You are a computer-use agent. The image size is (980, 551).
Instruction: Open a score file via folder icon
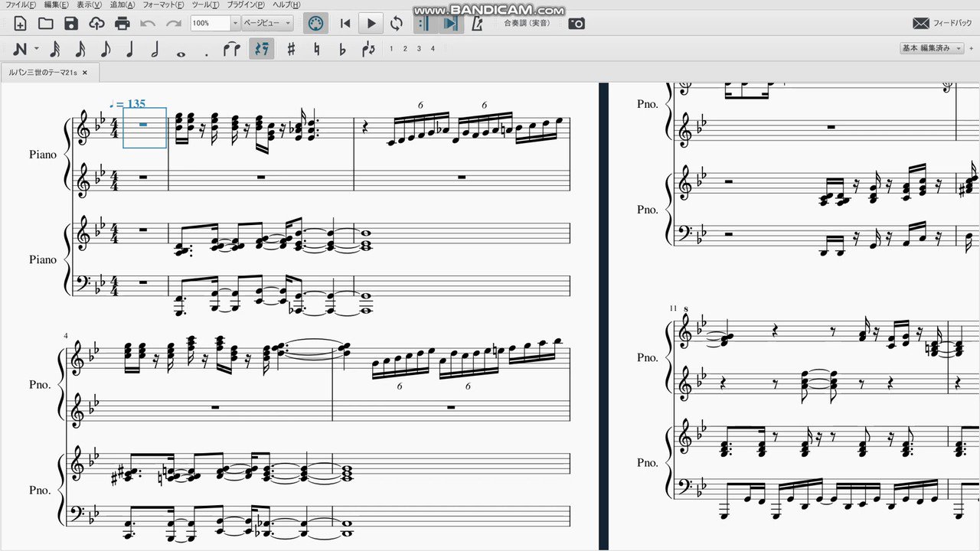(x=46, y=23)
